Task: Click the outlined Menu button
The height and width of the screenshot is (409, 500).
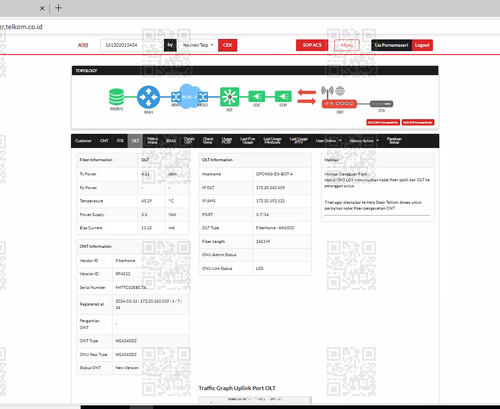Action: 347,45
